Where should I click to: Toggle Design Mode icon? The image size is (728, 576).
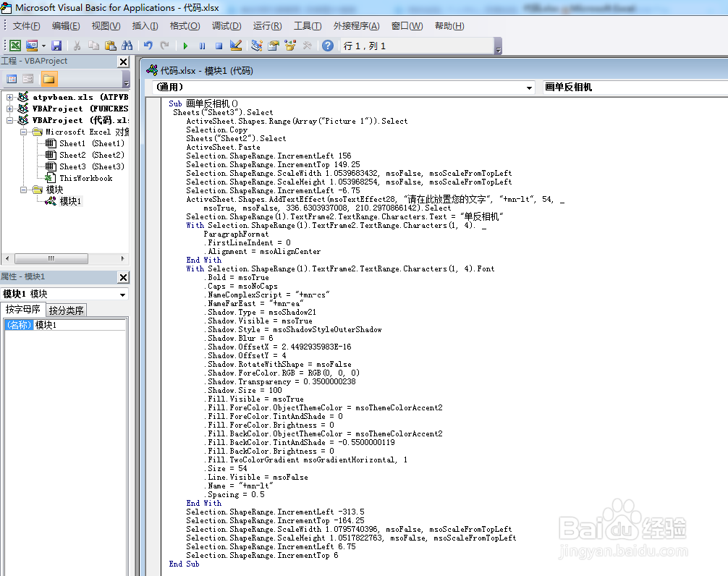click(236, 46)
